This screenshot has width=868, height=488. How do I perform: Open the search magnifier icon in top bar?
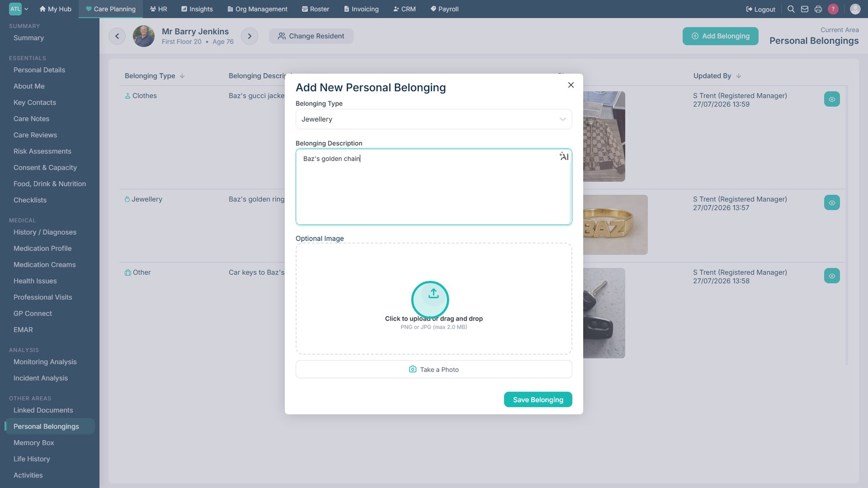pos(791,9)
